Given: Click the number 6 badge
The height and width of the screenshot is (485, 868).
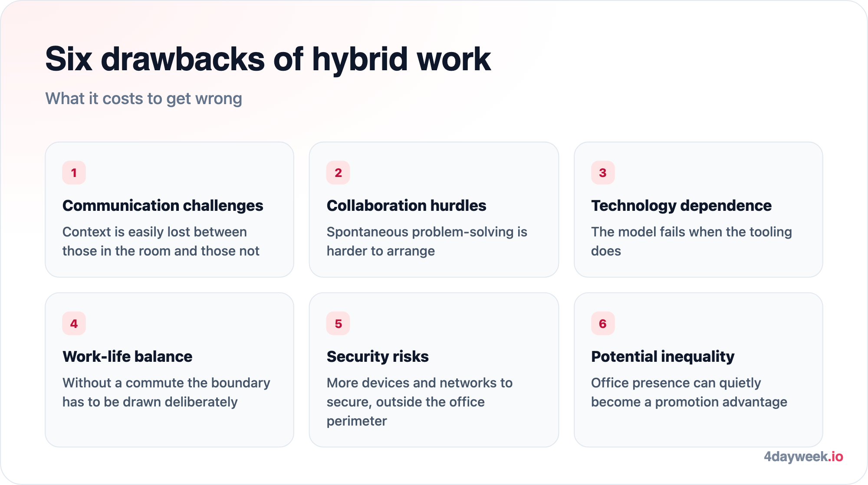Looking at the screenshot, I should point(603,324).
